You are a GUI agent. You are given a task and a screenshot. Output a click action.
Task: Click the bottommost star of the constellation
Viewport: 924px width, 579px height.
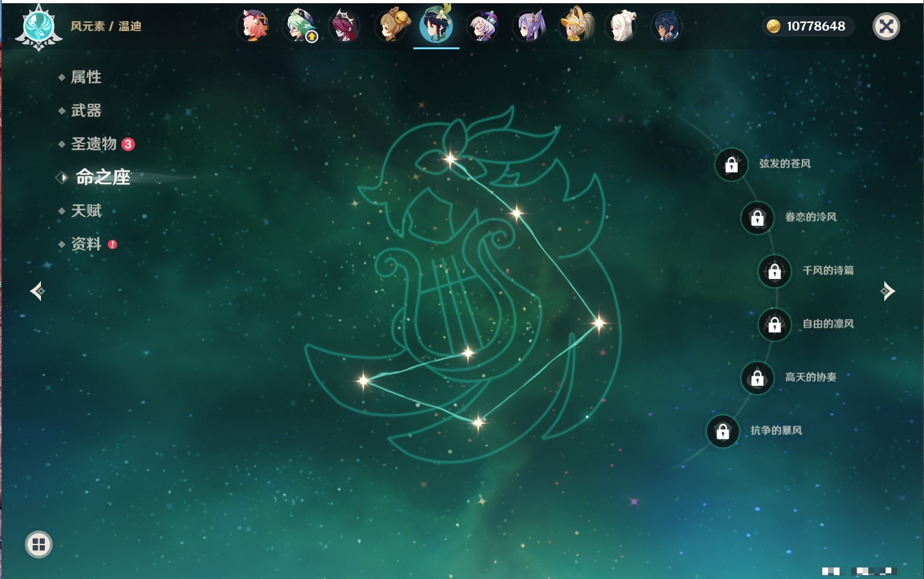pyautogui.click(x=478, y=422)
